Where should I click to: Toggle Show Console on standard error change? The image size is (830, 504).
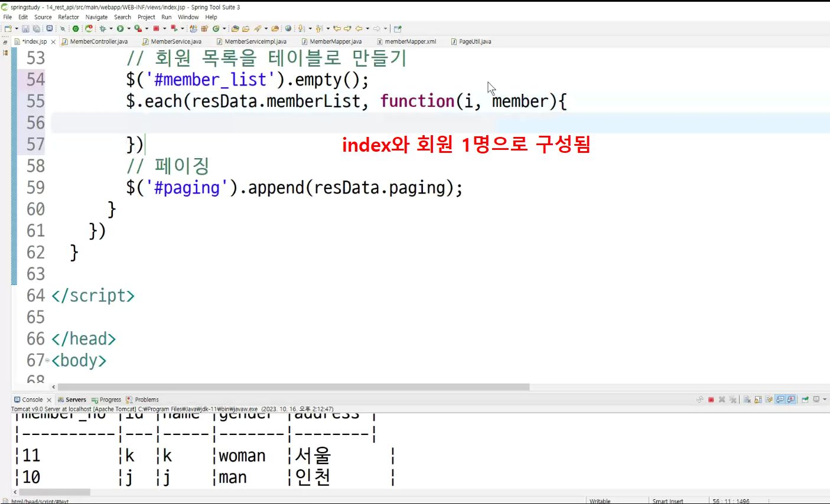point(791,400)
